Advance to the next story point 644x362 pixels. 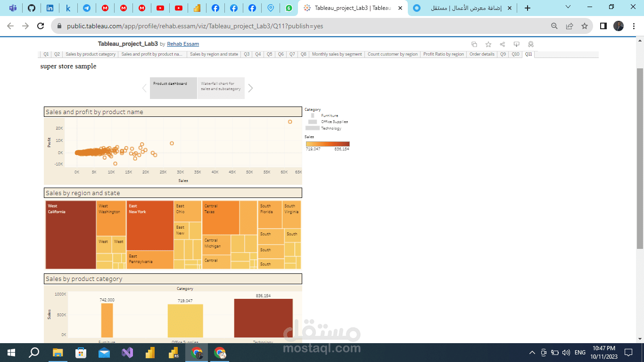[x=250, y=88]
